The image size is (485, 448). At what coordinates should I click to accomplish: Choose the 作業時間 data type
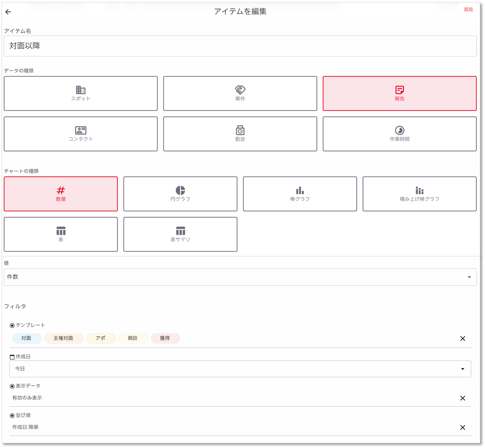[399, 134]
